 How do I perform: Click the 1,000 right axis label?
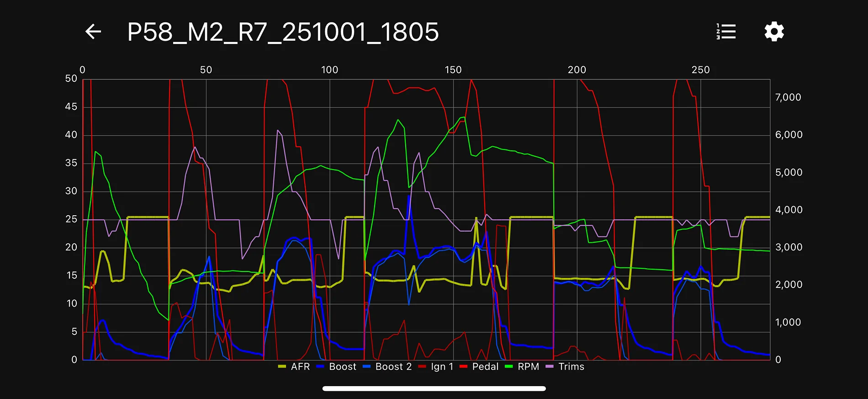click(x=788, y=322)
